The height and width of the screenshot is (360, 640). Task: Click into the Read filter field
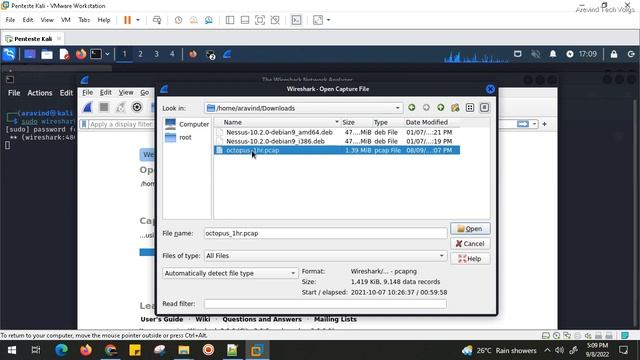tap(325, 304)
